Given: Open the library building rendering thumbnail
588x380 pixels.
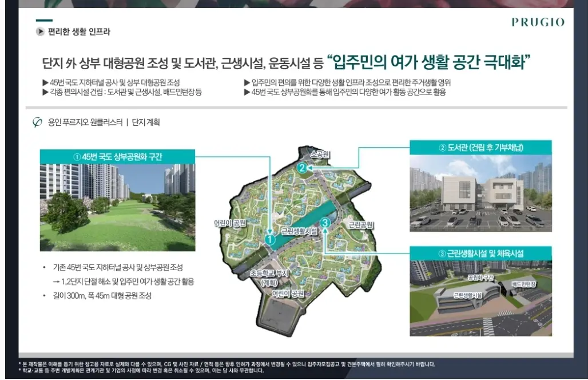Looking at the screenshot, I should [480, 193].
